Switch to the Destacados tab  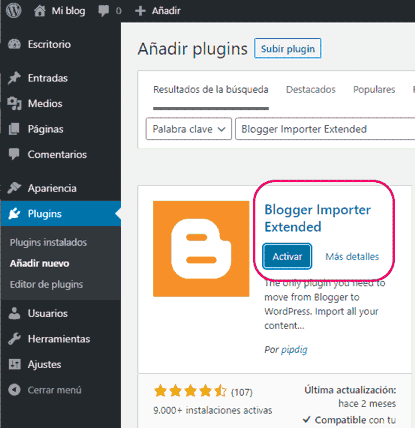pos(311,89)
